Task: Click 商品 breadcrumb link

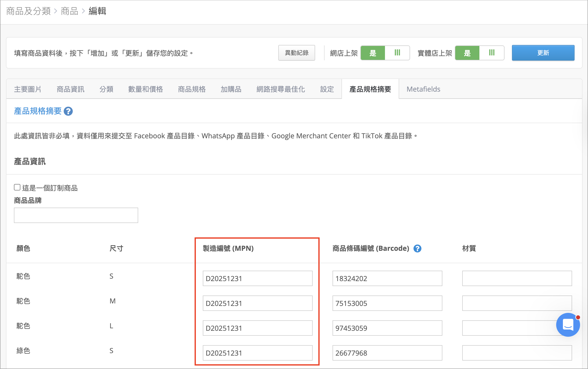Action: 69,11
